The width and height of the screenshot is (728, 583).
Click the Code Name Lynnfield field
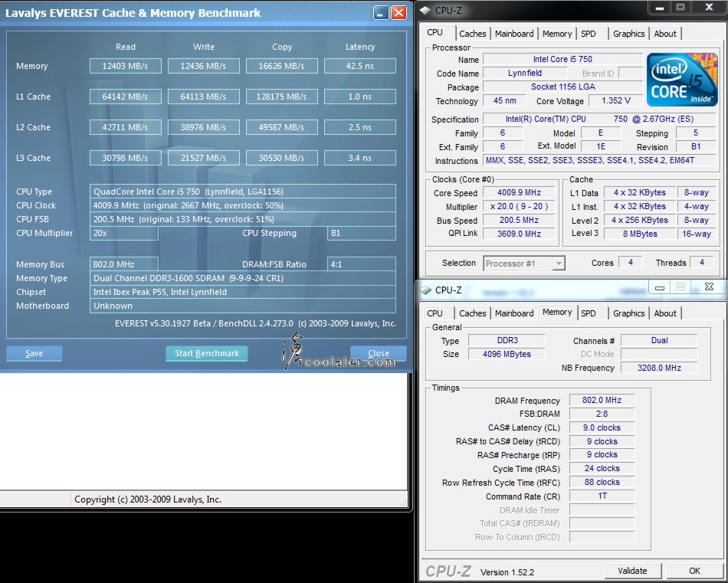525,73
